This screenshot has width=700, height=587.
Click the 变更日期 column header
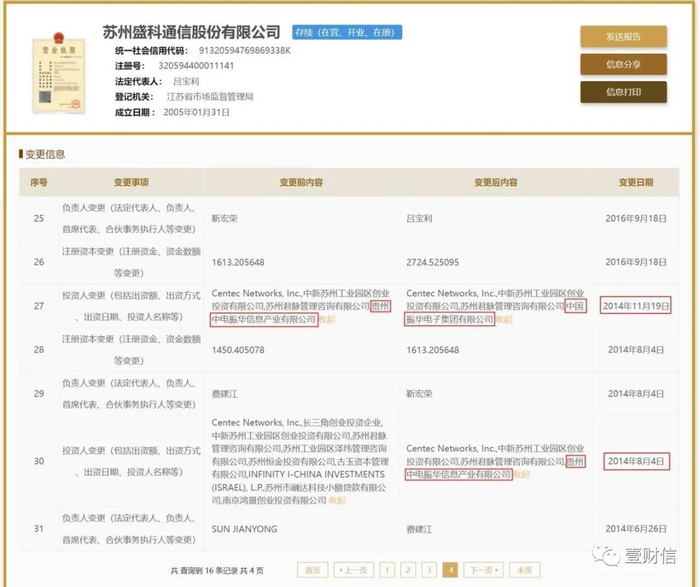tap(636, 182)
